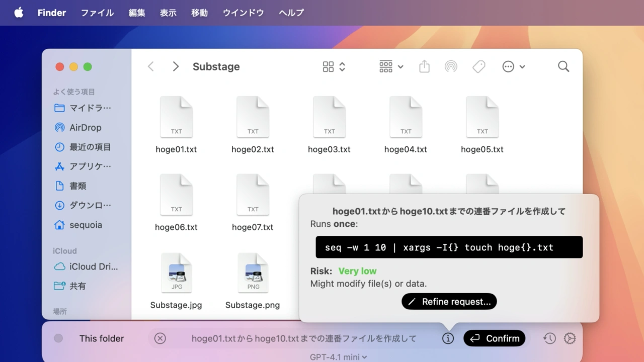Image resolution: width=644 pixels, height=362 pixels.
Task: Open the ファイル menu
Action: [97, 13]
